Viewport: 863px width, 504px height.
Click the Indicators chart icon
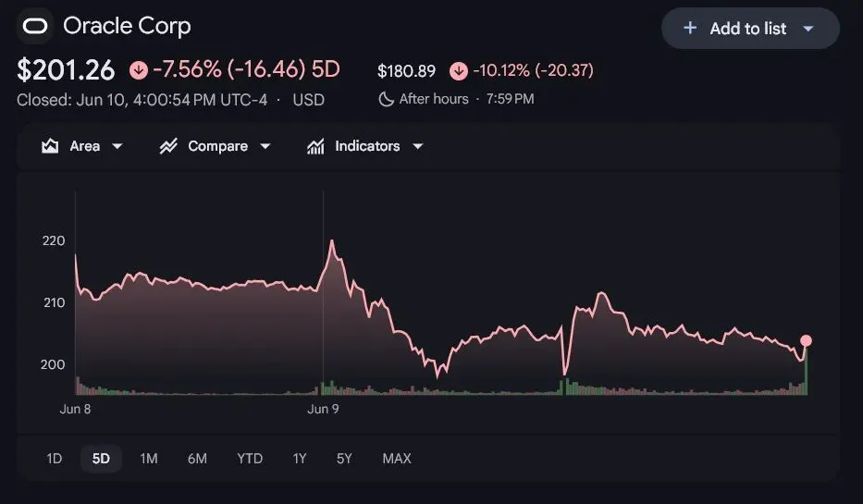coord(315,146)
